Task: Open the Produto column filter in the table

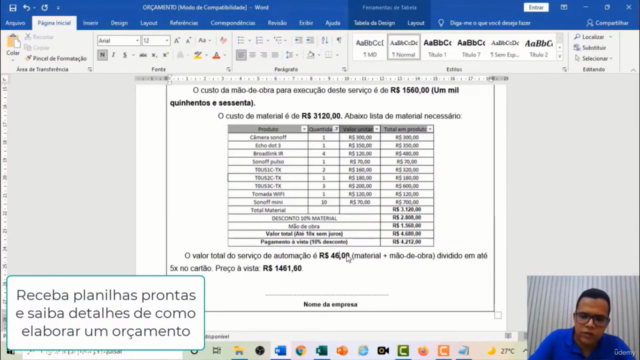Action: pyautogui.click(x=304, y=129)
